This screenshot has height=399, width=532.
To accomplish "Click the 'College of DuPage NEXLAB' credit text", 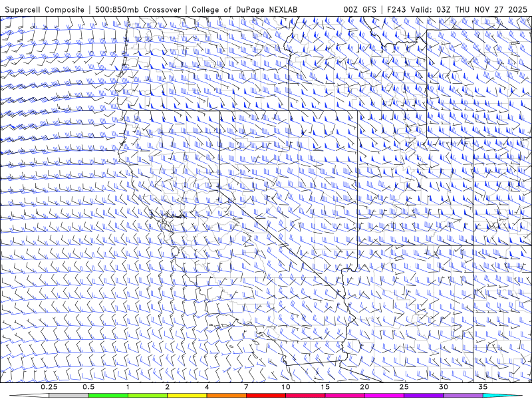I will (244, 10).
